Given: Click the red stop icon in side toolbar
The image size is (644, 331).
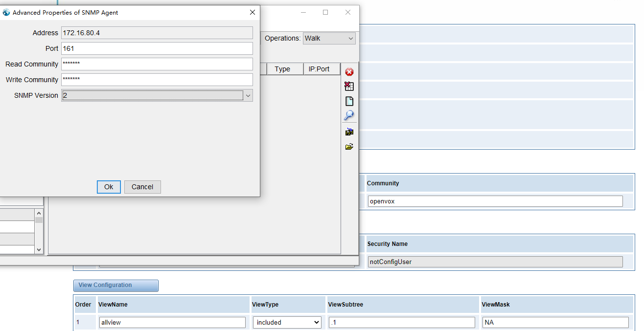Looking at the screenshot, I should tap(349, 72).
